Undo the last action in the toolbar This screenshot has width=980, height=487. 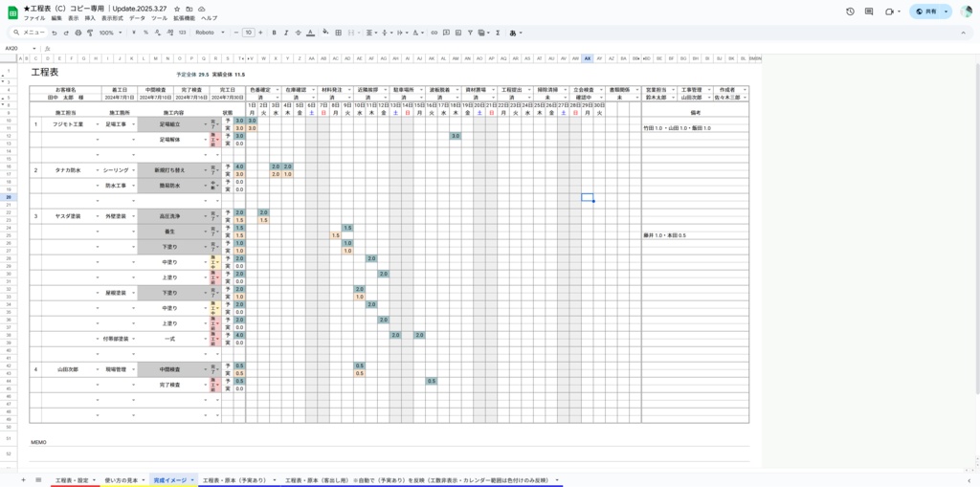click(x=55, y=33)
